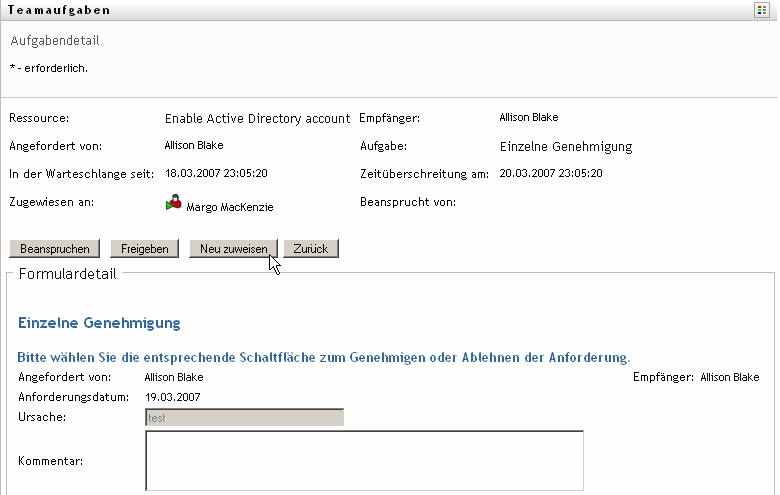The width and height of the screenshot is (780, 495).
Task: Click the Beansprucht von label
Action: point(408,202)
